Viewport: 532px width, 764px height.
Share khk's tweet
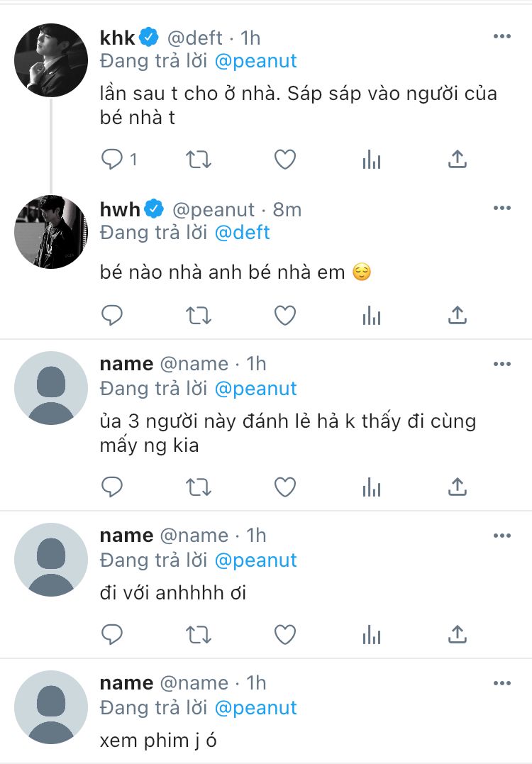tap(458, 160)
